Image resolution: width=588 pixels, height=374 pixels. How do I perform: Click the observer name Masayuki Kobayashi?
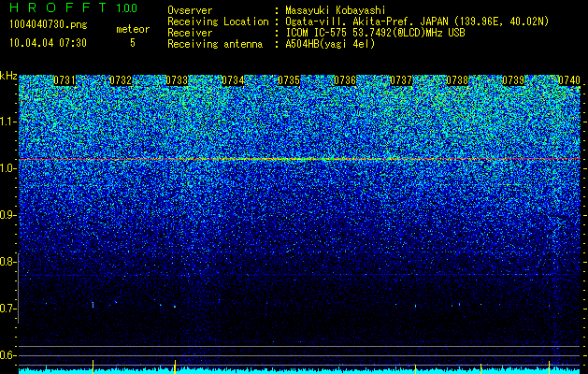(x=336, y=10)
